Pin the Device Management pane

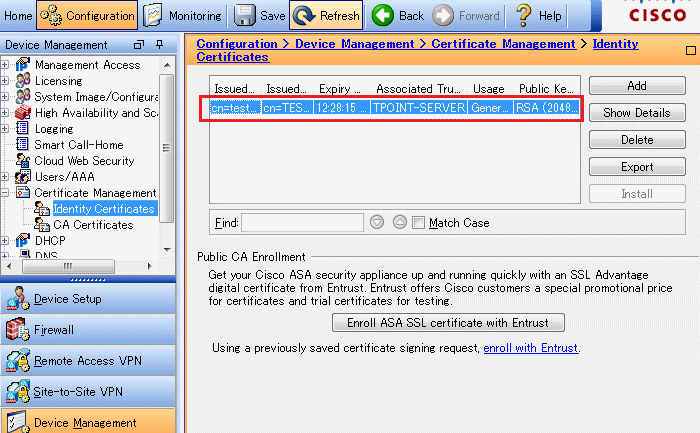pos(159,44)
